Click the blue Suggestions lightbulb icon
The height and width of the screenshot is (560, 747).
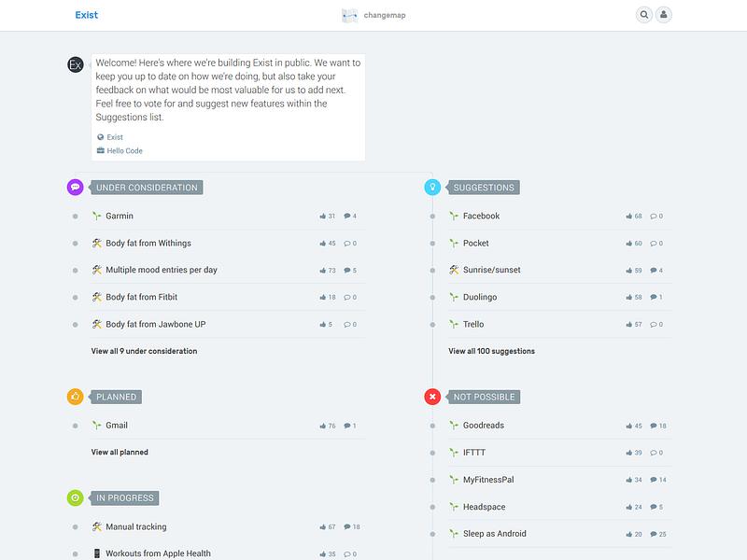[x=432, y=188]
